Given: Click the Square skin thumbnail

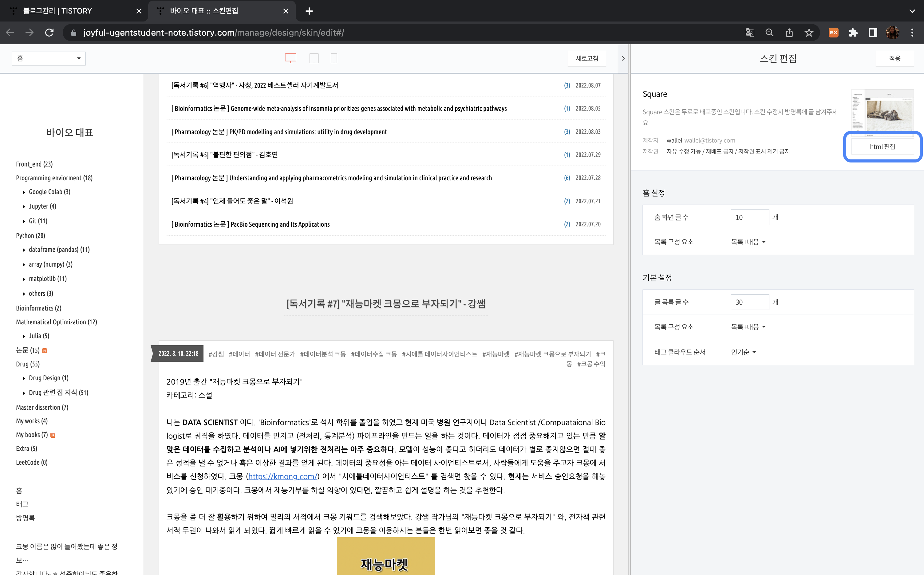Looking at the screenshot, I should tap(882, 110).
